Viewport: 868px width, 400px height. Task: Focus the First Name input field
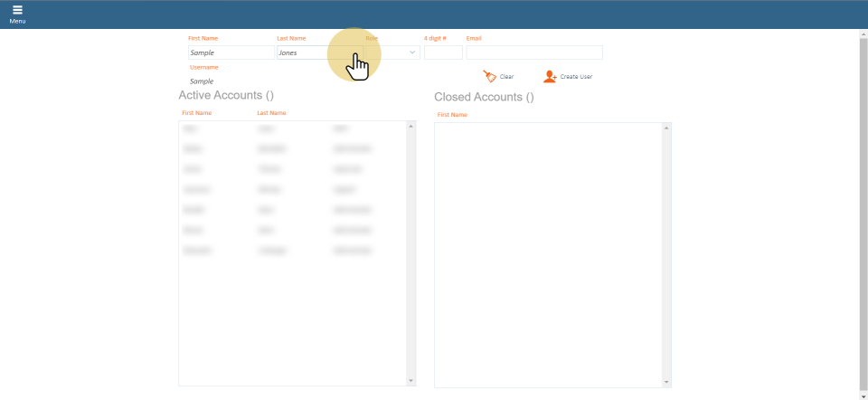[x=231, y=52]
